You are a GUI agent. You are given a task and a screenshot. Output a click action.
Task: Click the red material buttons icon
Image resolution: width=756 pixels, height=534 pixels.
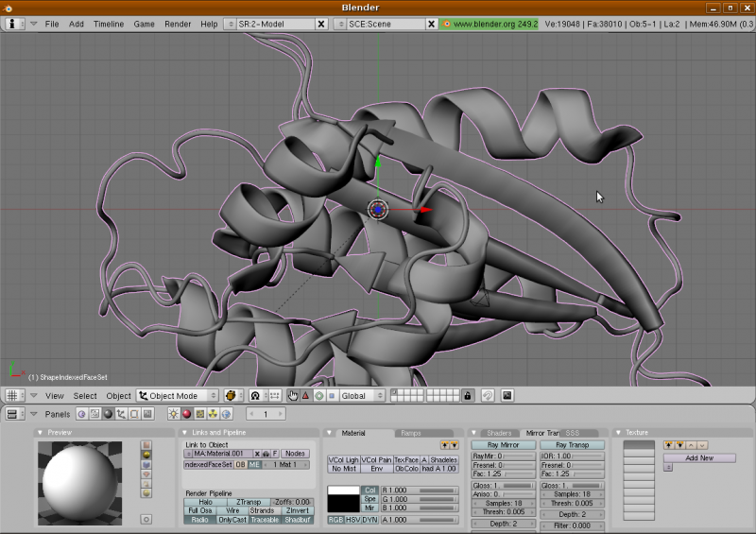pos(186,414)
